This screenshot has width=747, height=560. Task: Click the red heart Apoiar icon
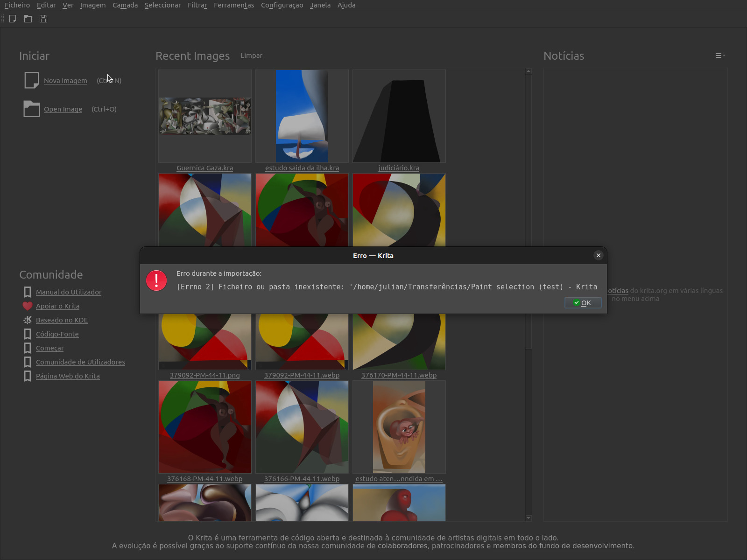(x=28, y=306)
